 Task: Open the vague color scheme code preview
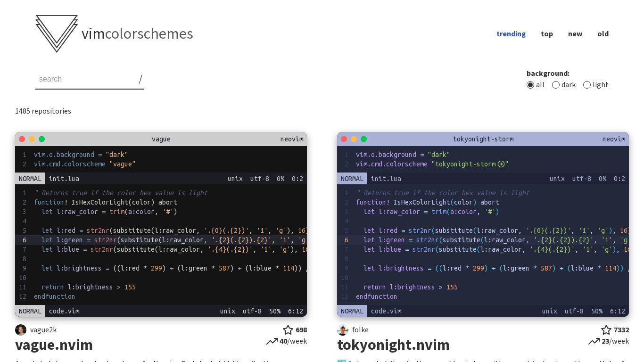pyautogui.click(x=161, y=224)
